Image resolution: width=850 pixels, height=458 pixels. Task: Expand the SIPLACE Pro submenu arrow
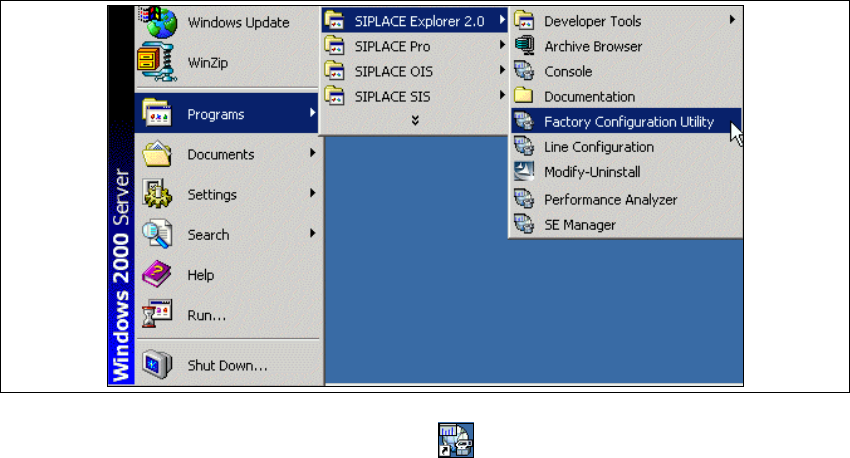[502, 45]
